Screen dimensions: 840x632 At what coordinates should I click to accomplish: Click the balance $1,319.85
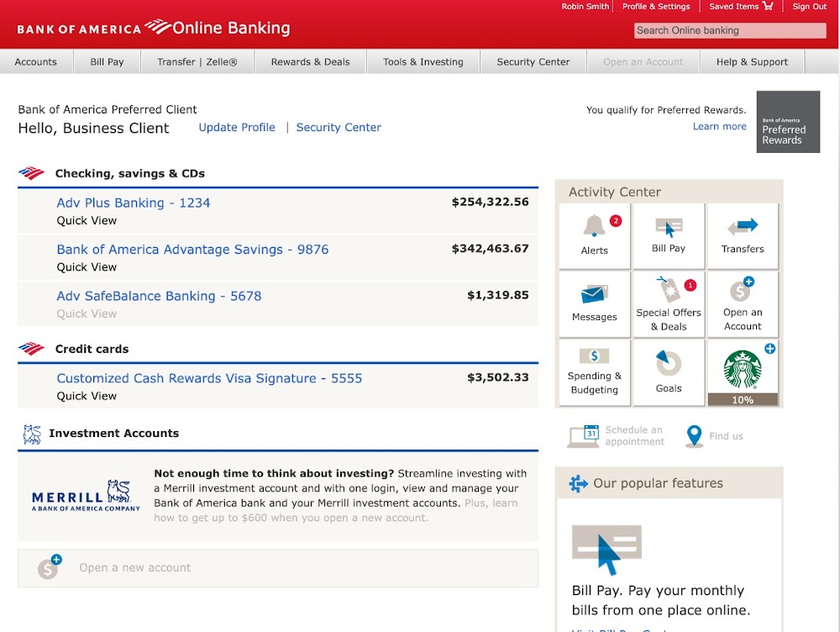(497, 295)
